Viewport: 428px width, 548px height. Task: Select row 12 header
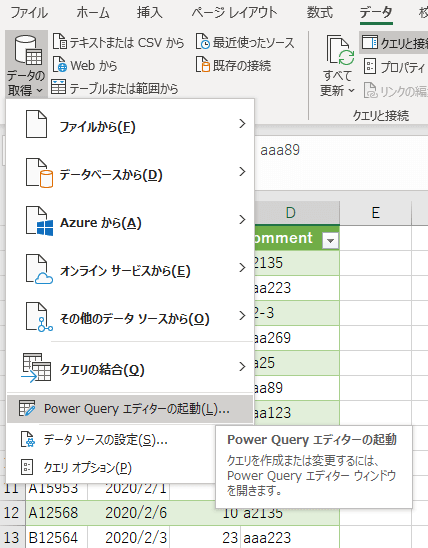[12, 513]
